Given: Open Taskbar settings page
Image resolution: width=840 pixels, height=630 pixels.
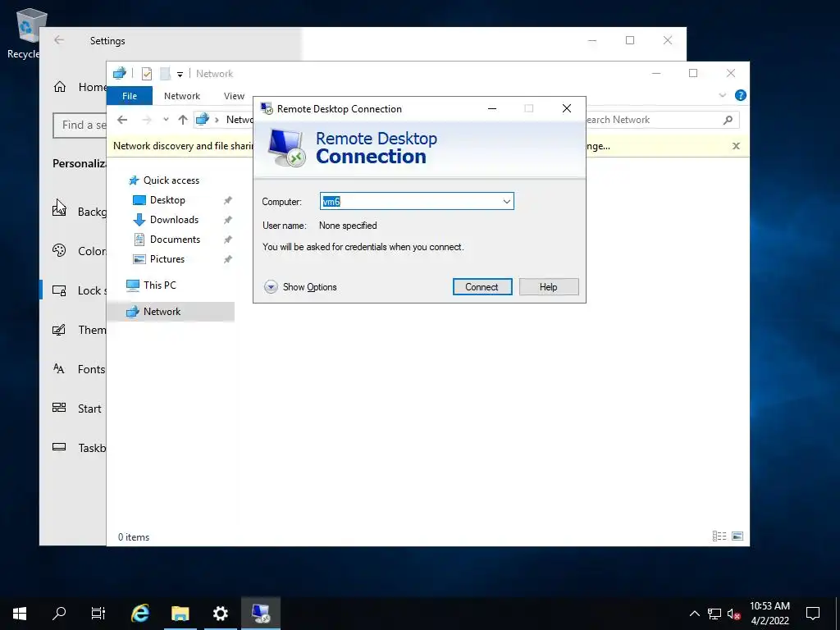Looking at the screenshot, I should (x=80, y=448).
